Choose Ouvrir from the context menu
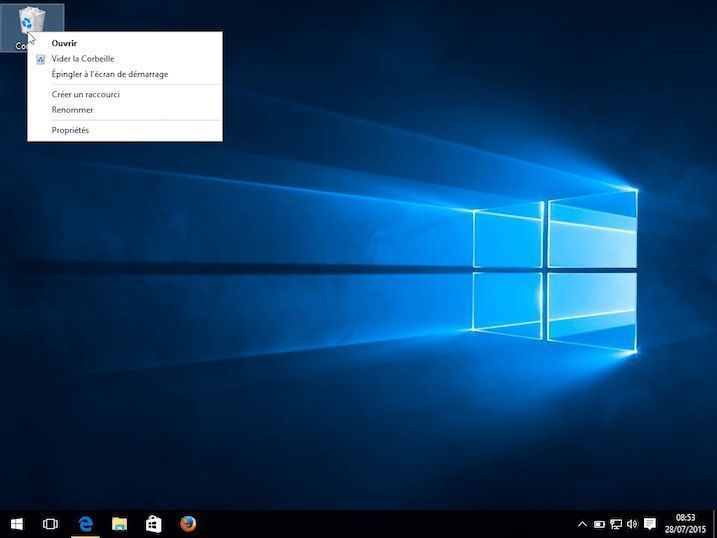 pyautogui.click(x=125, y=43)
